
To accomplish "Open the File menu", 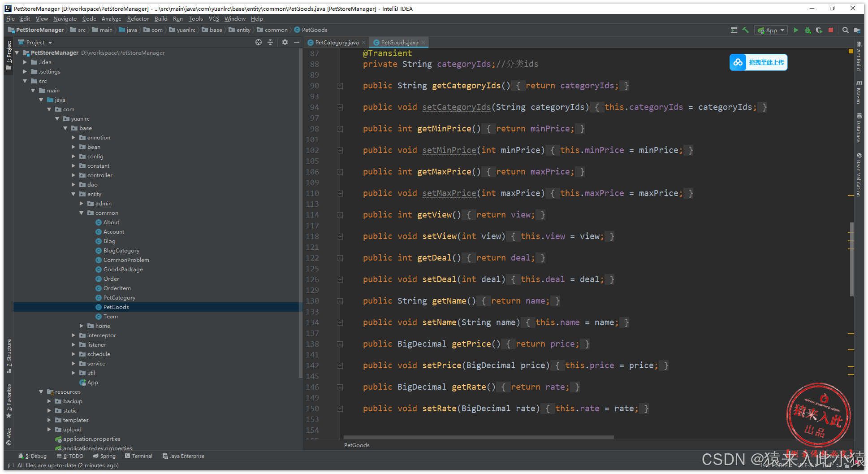I will click(x=10, y=19).
